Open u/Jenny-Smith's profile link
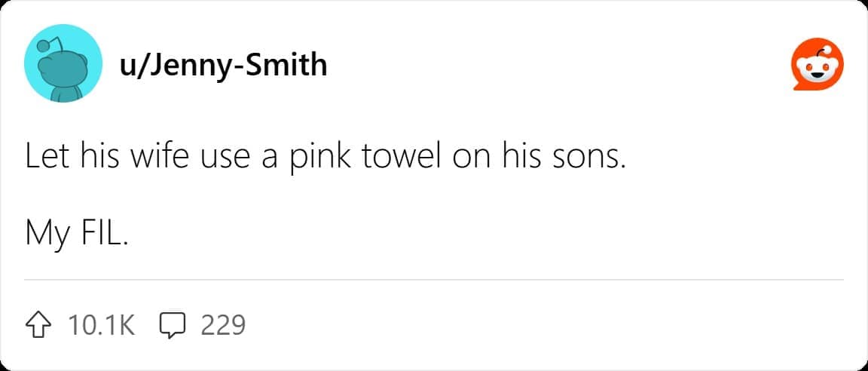 (x=224, y=66)
